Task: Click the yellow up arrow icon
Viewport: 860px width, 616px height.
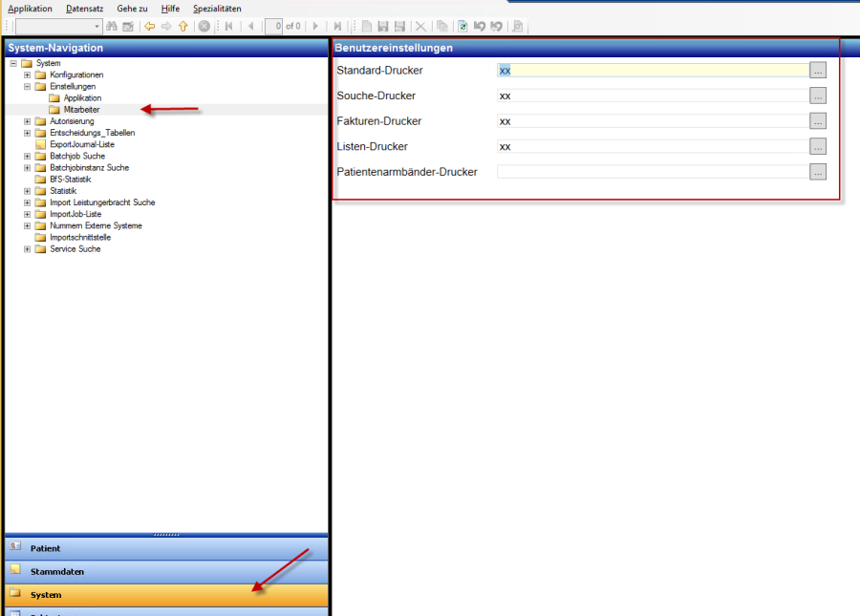Action: pos(183,26)
